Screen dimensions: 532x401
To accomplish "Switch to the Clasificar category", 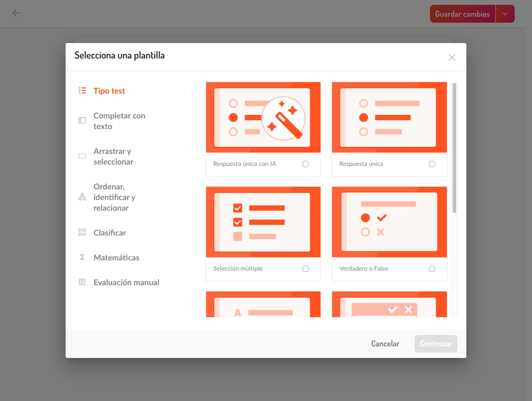I will click(x=110, y=233).
